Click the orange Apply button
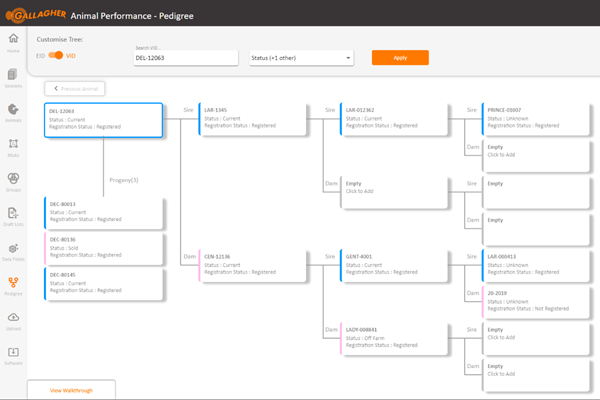600x400 pixels. (400, 58)
